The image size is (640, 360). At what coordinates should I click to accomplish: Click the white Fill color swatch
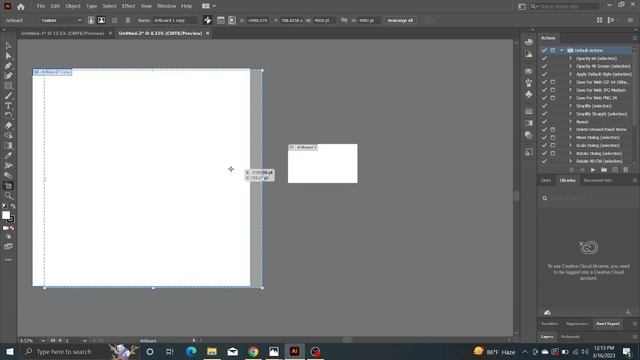pos(6,215)
